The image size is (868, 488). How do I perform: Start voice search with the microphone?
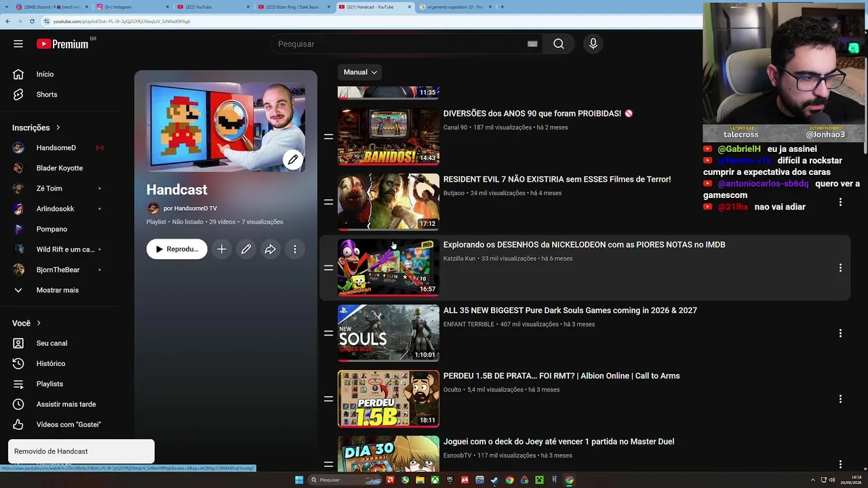[x=593, y=44]
